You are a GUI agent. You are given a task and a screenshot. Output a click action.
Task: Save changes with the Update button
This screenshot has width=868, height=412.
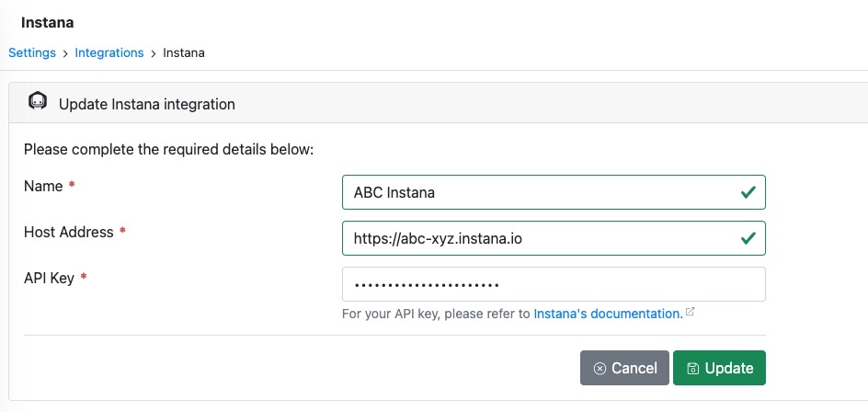pyautogui.click(x=719, y=368)
